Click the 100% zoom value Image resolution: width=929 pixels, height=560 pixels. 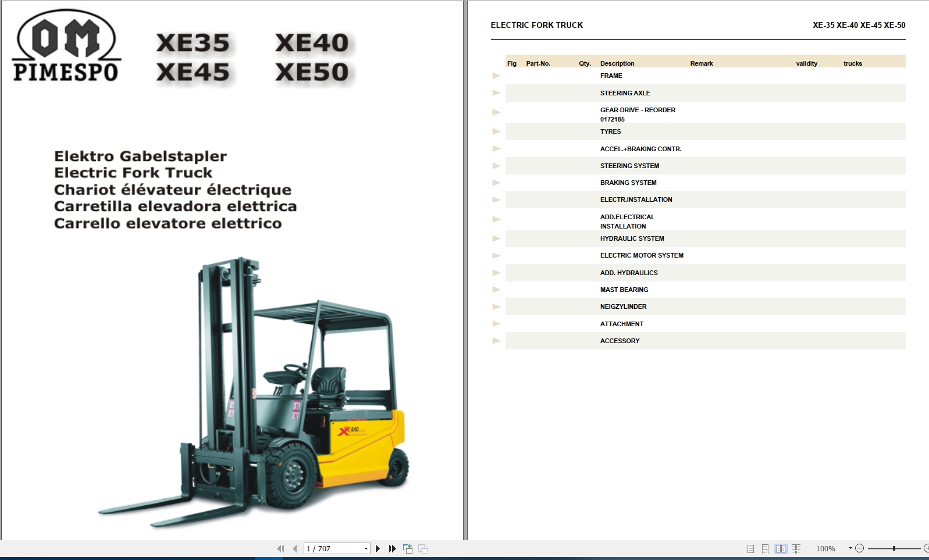pos(825,548)
